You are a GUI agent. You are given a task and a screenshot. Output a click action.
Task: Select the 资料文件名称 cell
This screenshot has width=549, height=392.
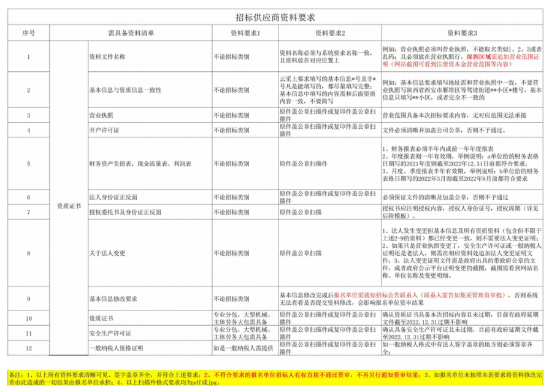(x=150, y=56)
